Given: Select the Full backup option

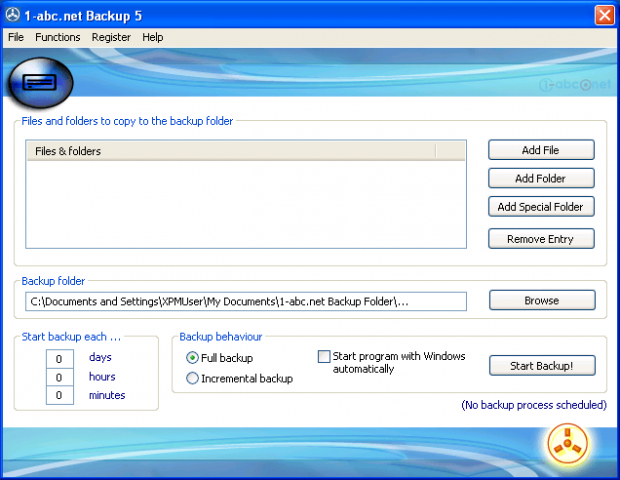Looking at the screenshot, I should [219, 358].
